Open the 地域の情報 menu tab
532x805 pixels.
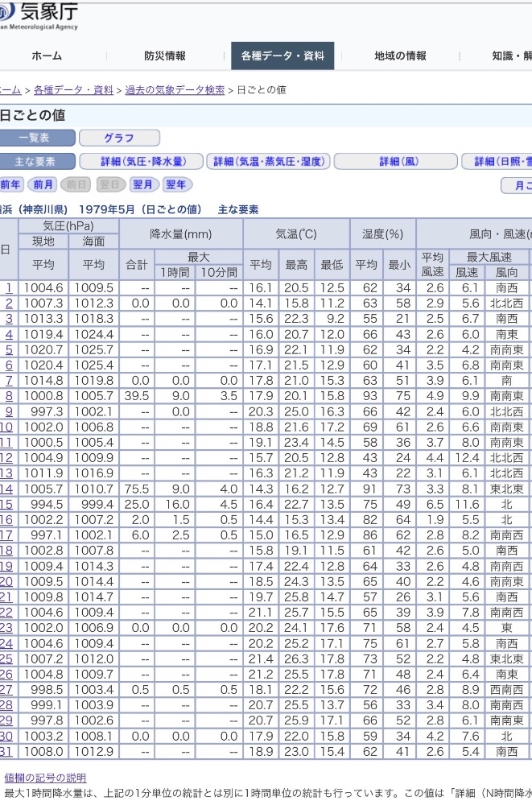click(400, 56)
